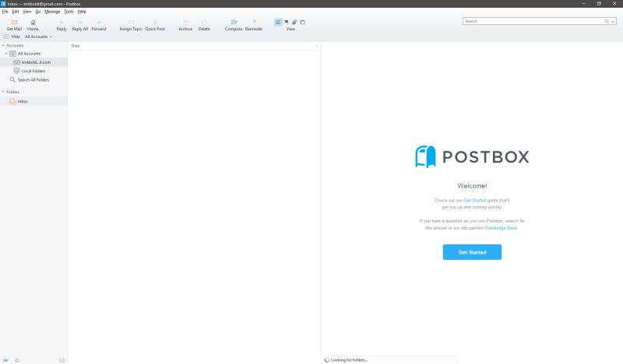623x364 pixels.
Task: Open the View menu
Action: pos(27,12)
